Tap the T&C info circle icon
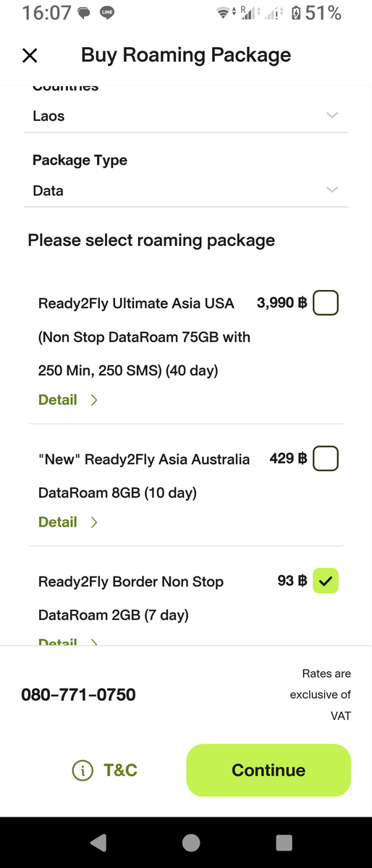Image resolution: width=372 pixels, height=868 pixels. (83, 770)
